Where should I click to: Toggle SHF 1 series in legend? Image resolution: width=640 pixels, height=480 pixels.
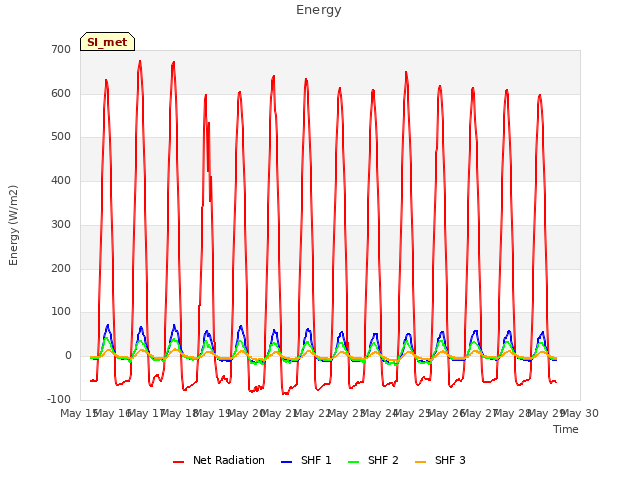click(306, 460)
